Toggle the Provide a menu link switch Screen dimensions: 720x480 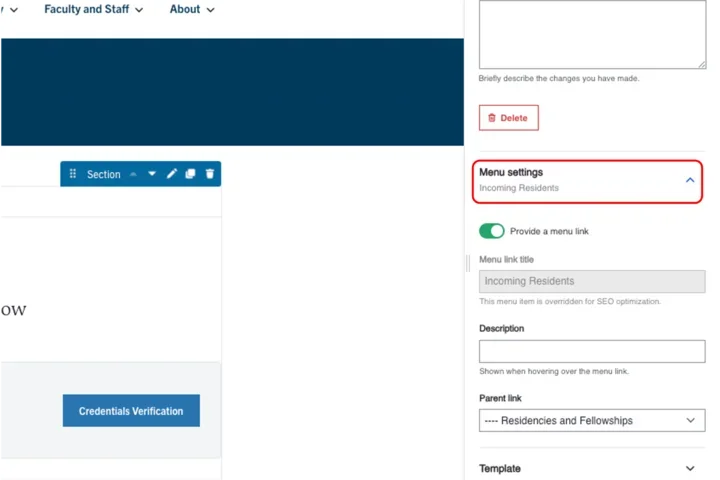tap(492, 231)
